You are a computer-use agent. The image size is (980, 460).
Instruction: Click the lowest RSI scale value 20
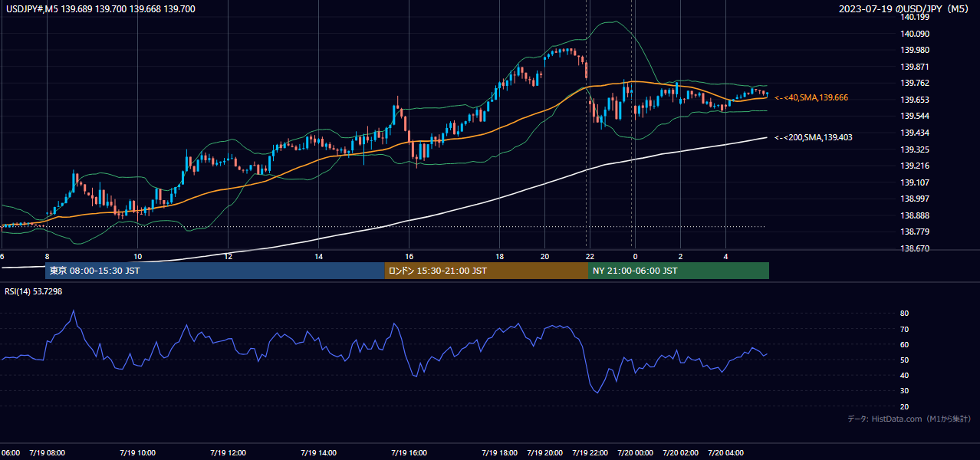tap(905, 406)
